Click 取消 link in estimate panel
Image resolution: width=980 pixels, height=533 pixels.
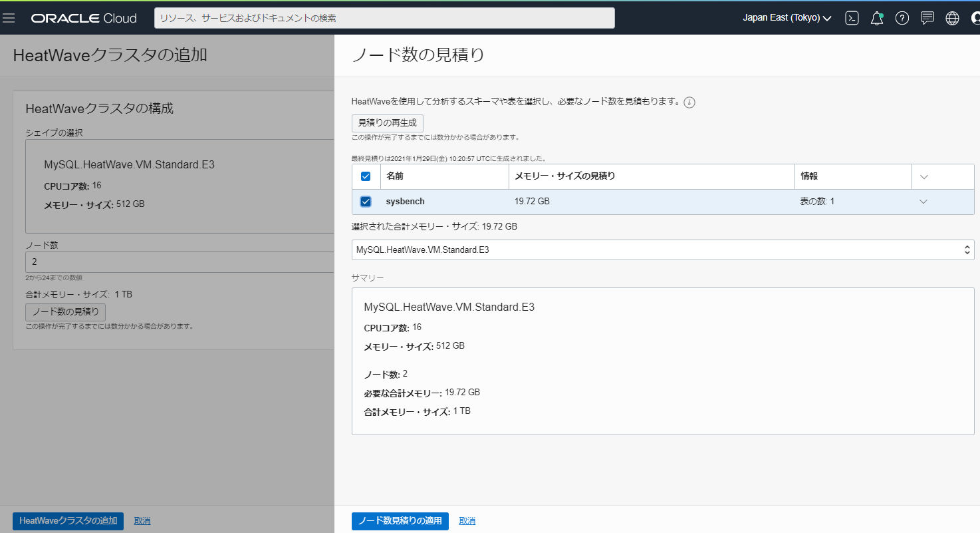467,521
